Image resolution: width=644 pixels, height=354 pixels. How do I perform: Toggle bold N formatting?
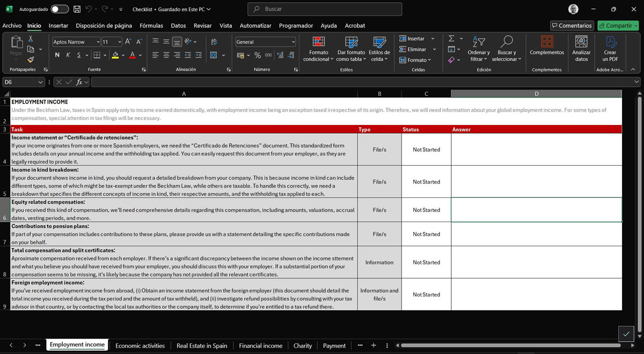(x=57, y=55)
